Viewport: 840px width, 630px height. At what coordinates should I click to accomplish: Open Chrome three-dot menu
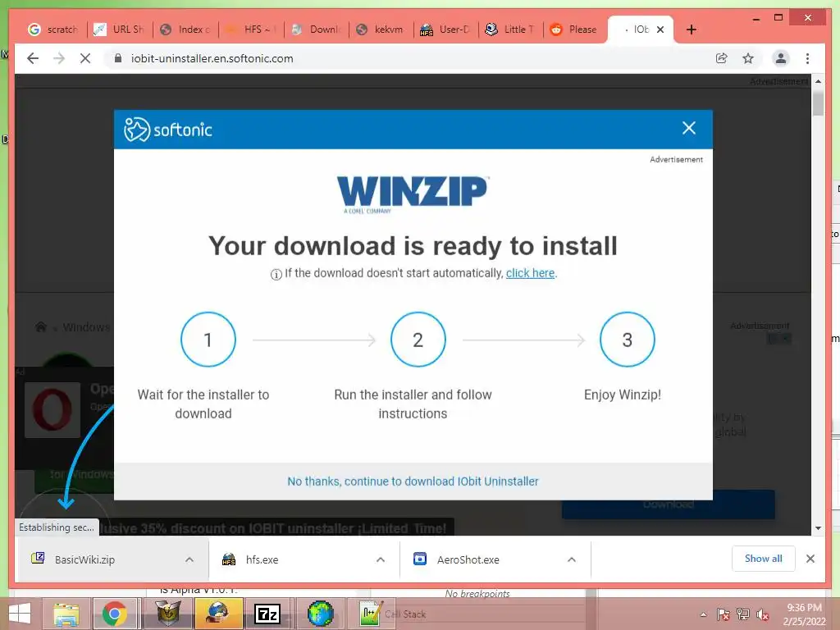click(807, 58)
